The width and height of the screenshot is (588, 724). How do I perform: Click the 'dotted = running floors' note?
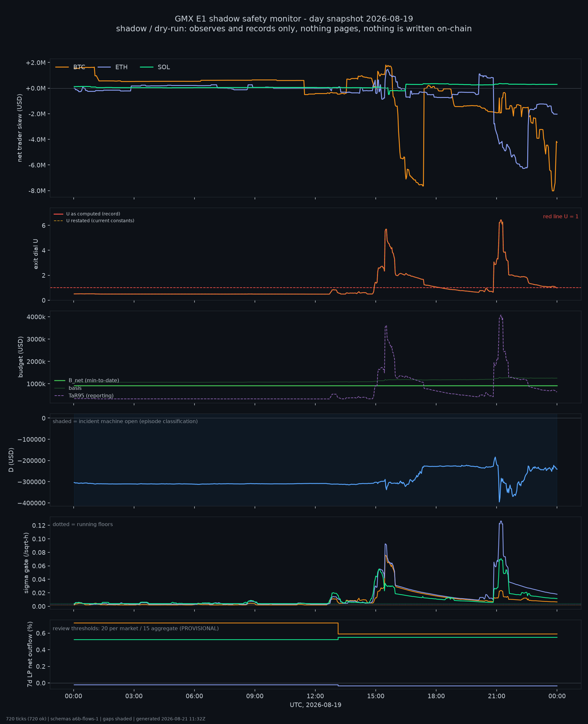point(83,524)
